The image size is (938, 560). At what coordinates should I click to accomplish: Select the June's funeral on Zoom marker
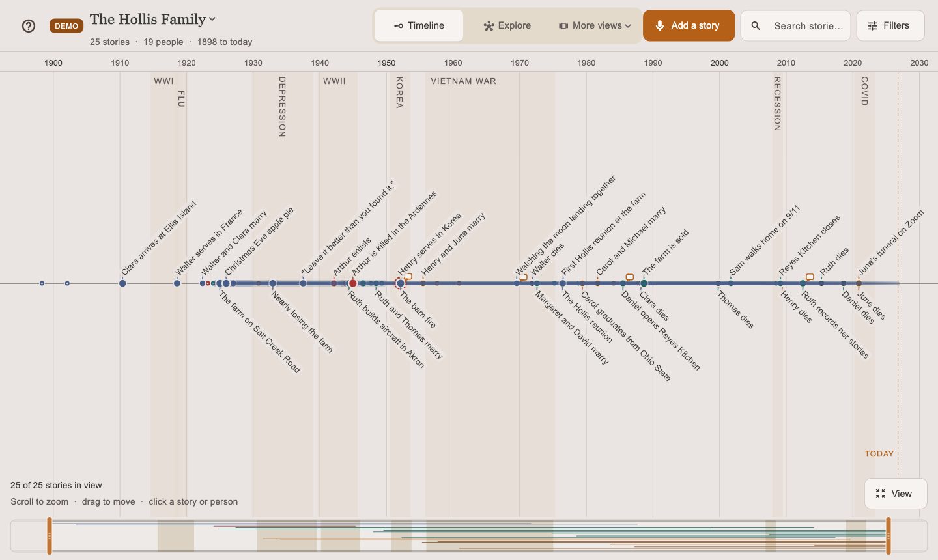pyautogui.click(x=859, y=283)
